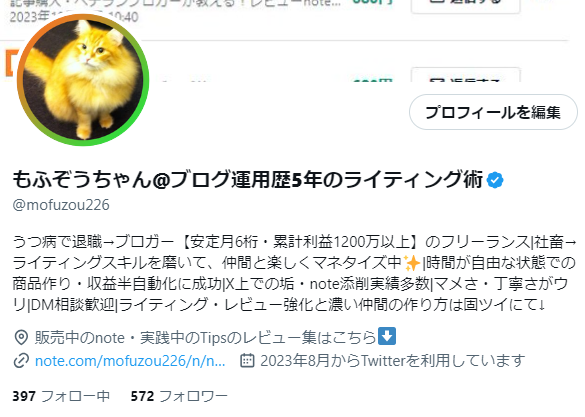This screenshot has height=417, width=585.
Task: Click the partially hidden button in header banner
Action: tap(466, 75)
